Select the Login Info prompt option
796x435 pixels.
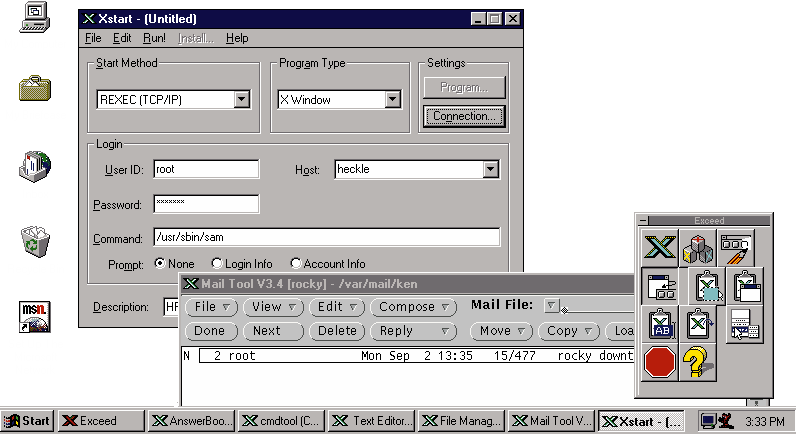217,263
